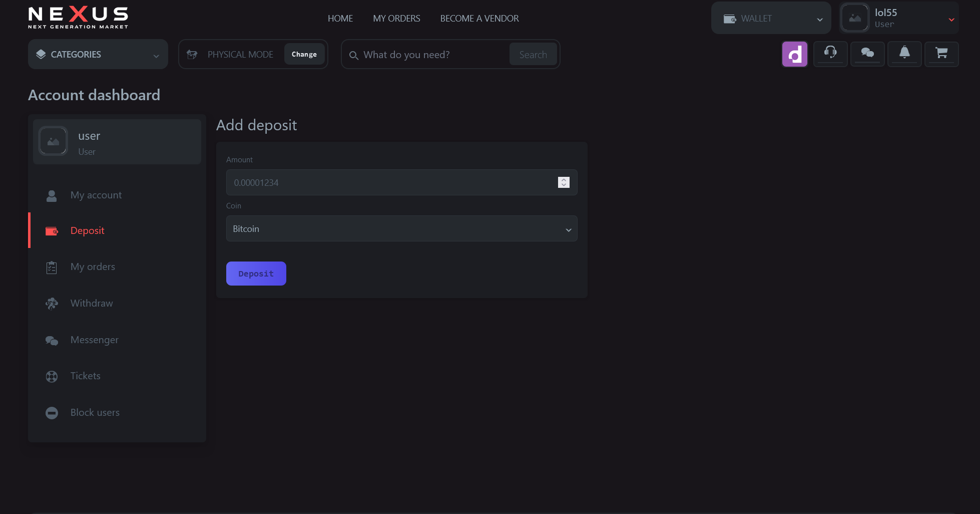980x514 pixels.
Task: Click the Search button
Action: pos(533,54)
